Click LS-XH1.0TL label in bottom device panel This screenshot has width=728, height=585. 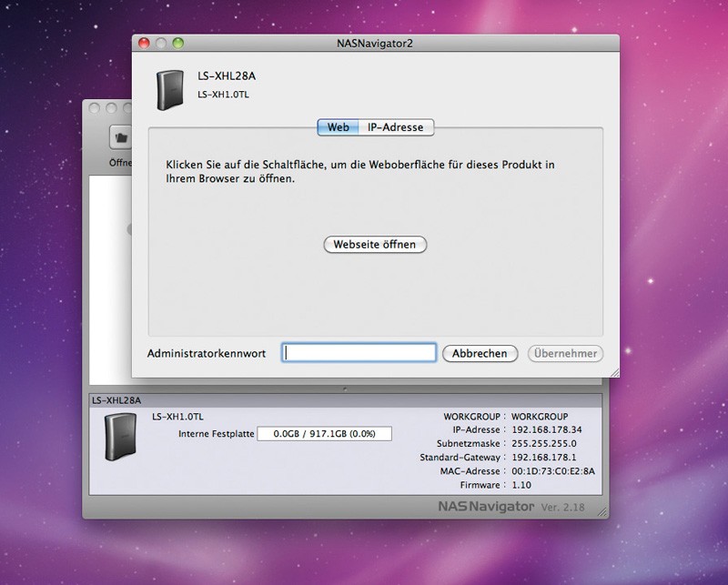tap(177, 417)
